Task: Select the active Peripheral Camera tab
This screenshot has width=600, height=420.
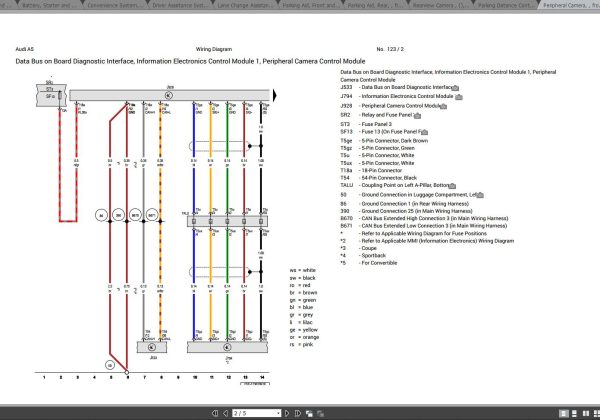Action: click(x=570, y=5)
